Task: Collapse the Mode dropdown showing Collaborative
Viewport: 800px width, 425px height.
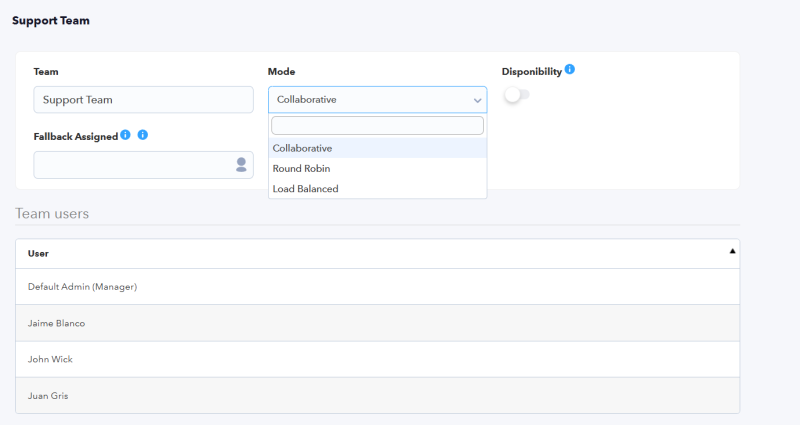Action: (378, 99)
